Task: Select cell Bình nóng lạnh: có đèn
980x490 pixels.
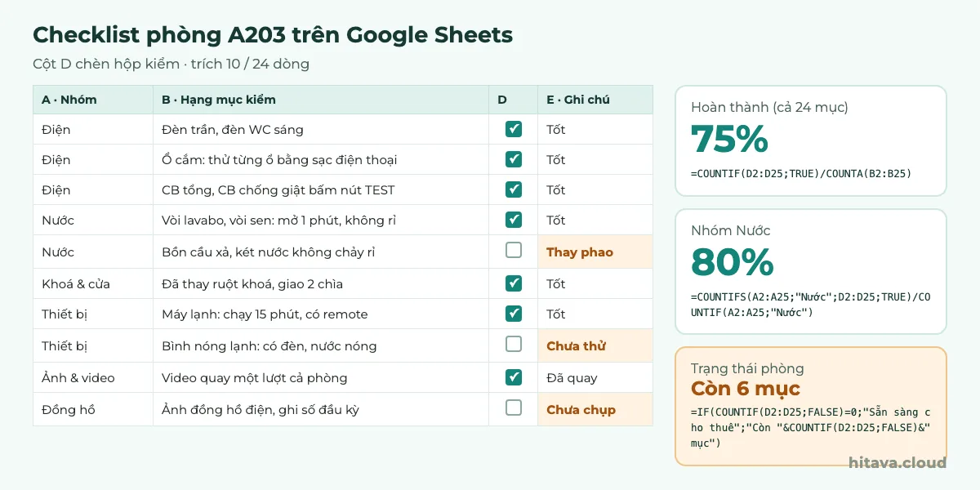Action: [321, 346]
